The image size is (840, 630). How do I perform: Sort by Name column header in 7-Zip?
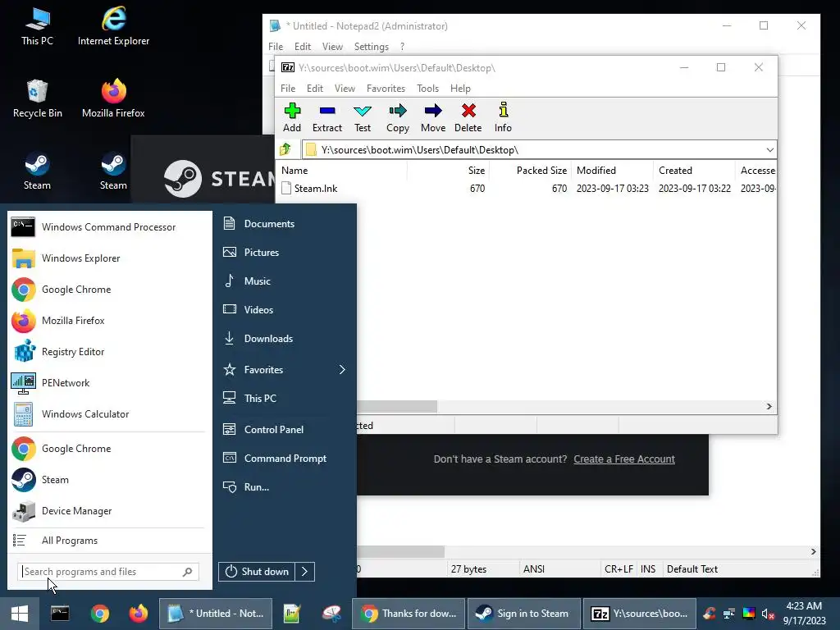(342, 171)
